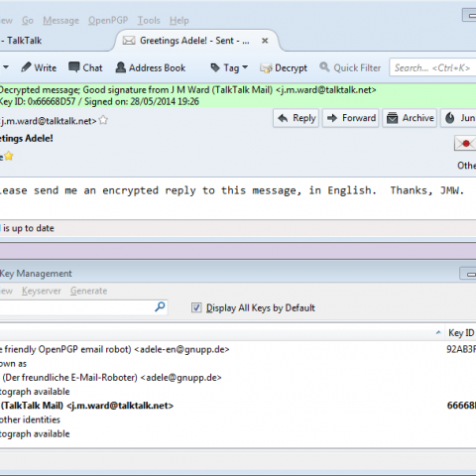Click the Key ID cell starting 92AB3
Viewport: 476px width, 476px height.
coord(461,349)
